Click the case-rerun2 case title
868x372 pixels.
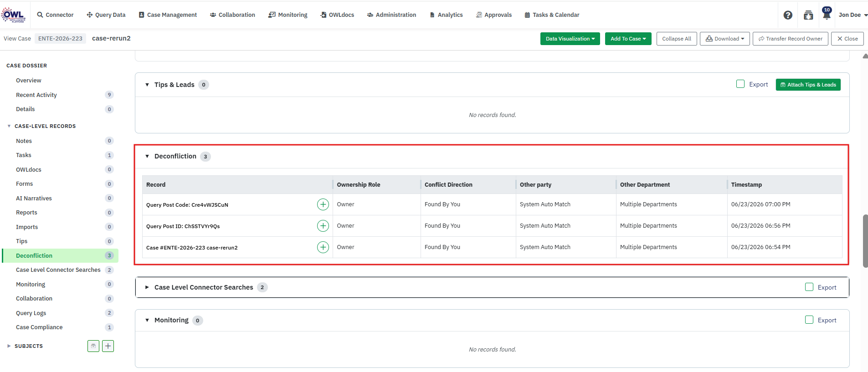tap(111, 39)
